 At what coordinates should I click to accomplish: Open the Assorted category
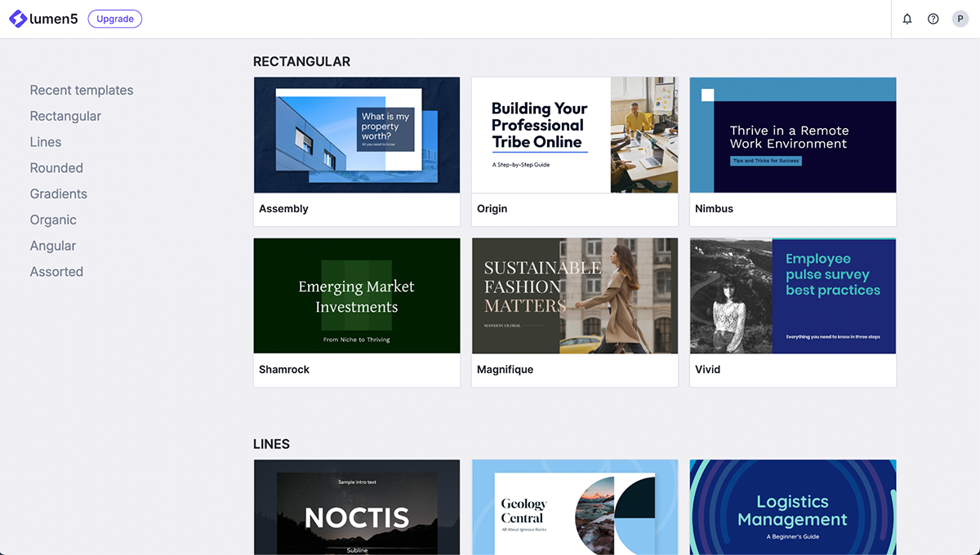56,272
